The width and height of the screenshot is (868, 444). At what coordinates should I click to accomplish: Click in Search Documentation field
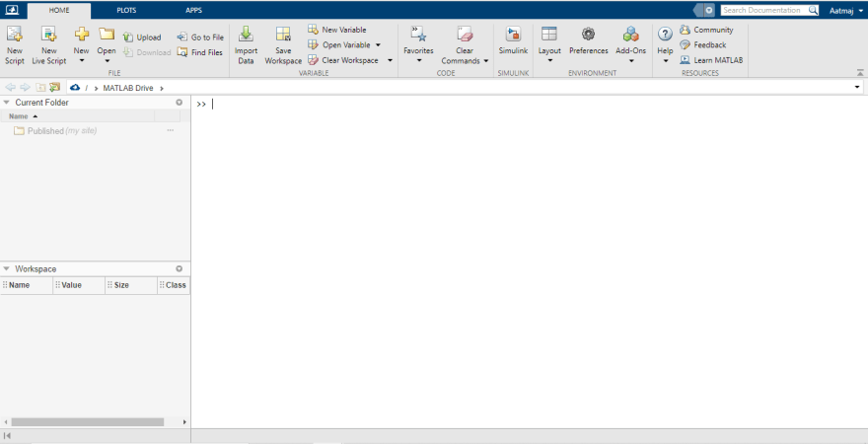tap(764, 10)
